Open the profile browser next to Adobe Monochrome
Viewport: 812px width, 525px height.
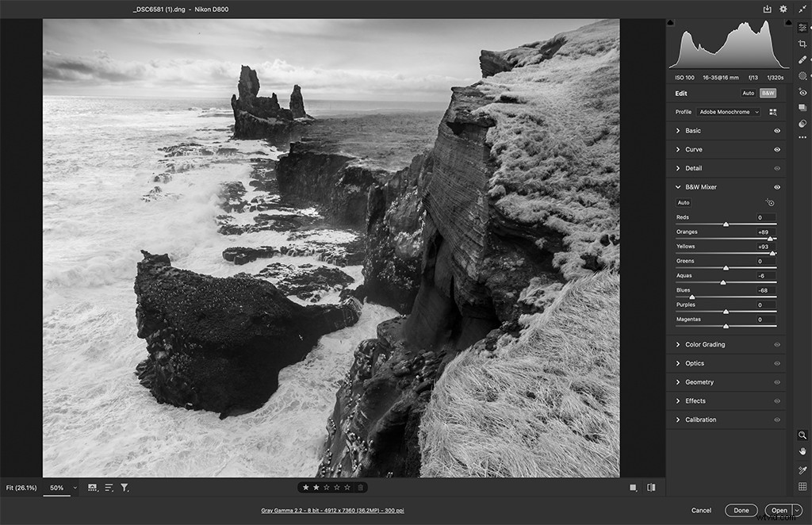click(772, 112)
